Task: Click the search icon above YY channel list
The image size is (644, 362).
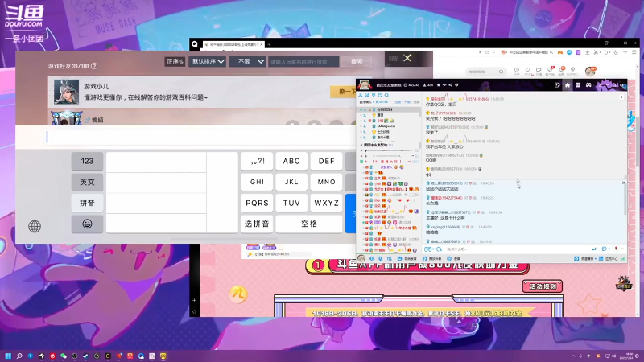Action: coord(386,95)
